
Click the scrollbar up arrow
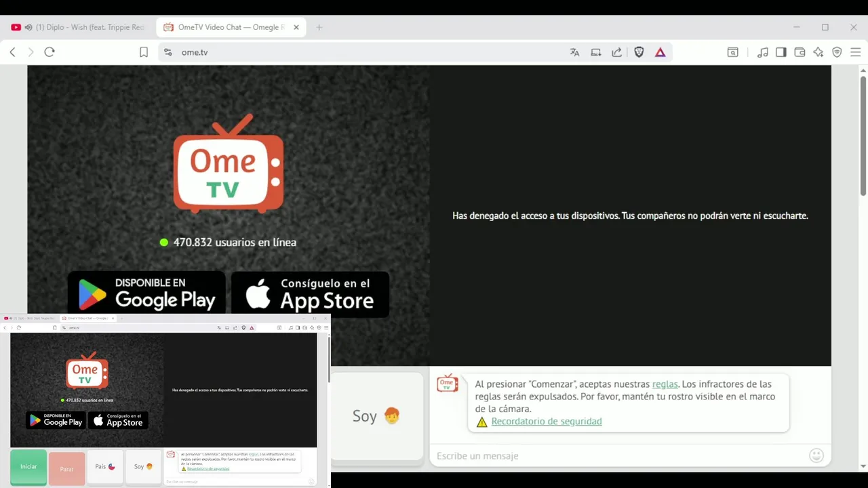(863, 70)
